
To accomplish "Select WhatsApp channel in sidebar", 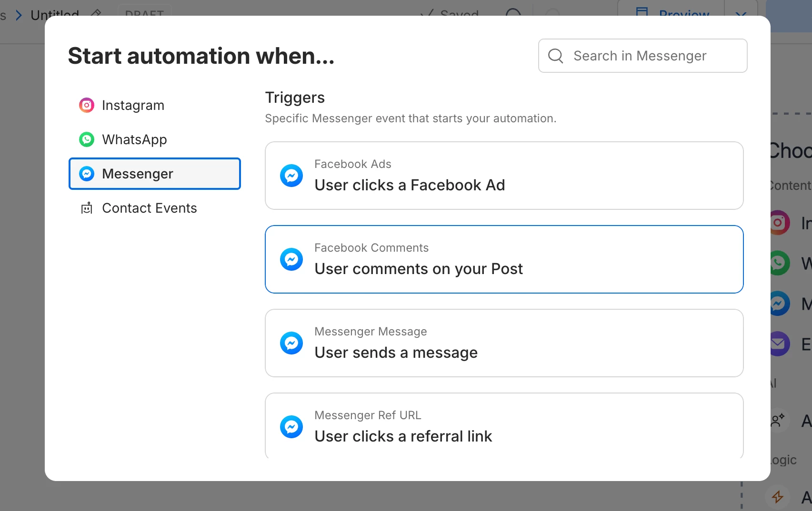I will click(x=154, y=139).
